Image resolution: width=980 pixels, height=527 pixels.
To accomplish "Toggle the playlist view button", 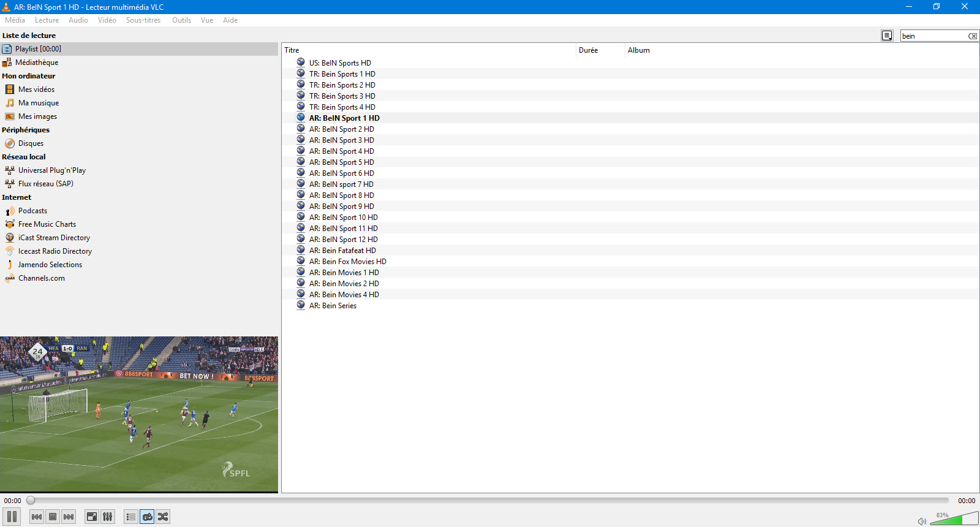I will click(130, 517).
